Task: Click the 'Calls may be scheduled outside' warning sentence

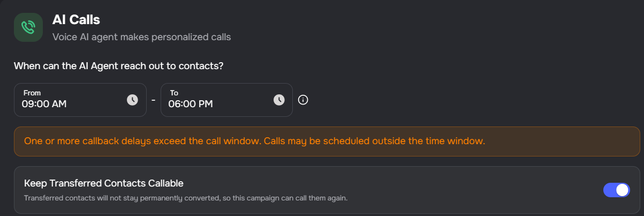Action: tap(387, 141)
